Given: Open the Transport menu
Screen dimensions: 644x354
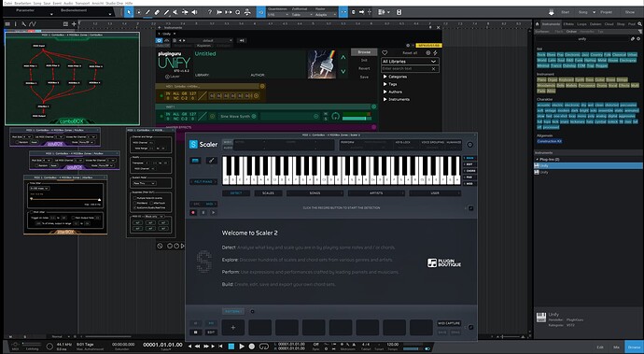Looking at the screenshot, I should 82,3.
